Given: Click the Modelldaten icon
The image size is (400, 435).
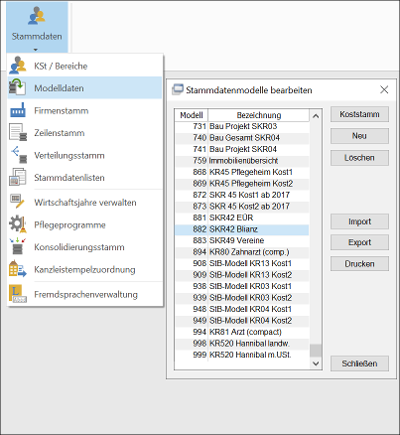Looking at the screenshot, I should pos(17,88).
